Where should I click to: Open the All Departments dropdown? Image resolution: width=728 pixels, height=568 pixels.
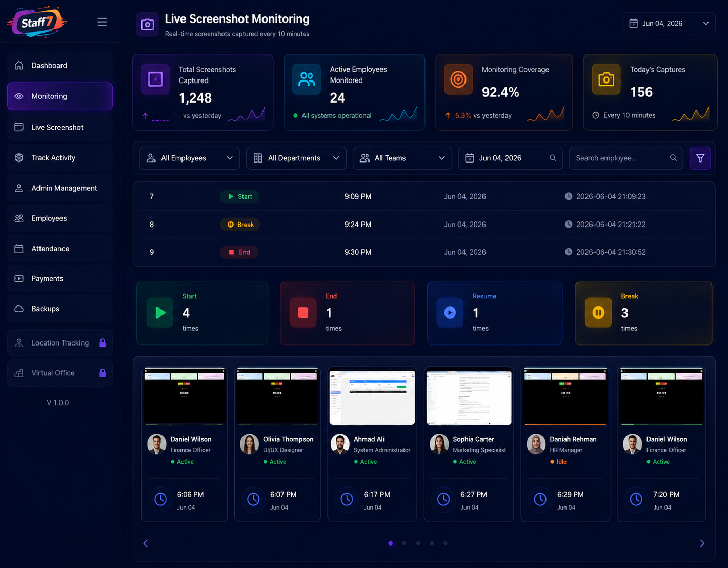(x=296, y=158)
